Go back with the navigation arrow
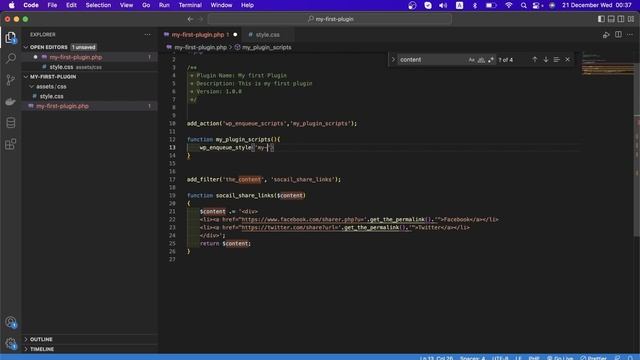Viewport: 640px width, 360px height. 191,19
